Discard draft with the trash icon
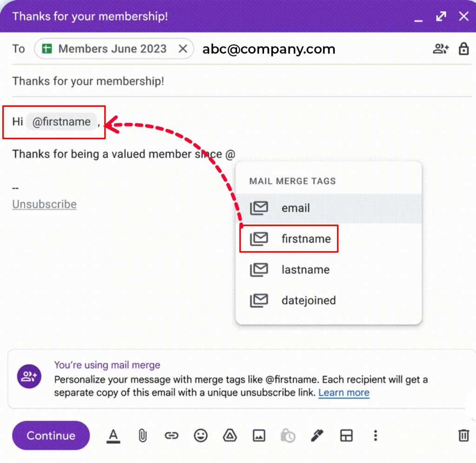 463,436
